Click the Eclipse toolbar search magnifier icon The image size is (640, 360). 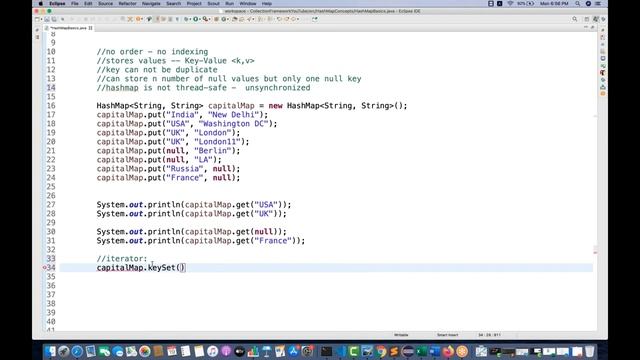[575, 19]
